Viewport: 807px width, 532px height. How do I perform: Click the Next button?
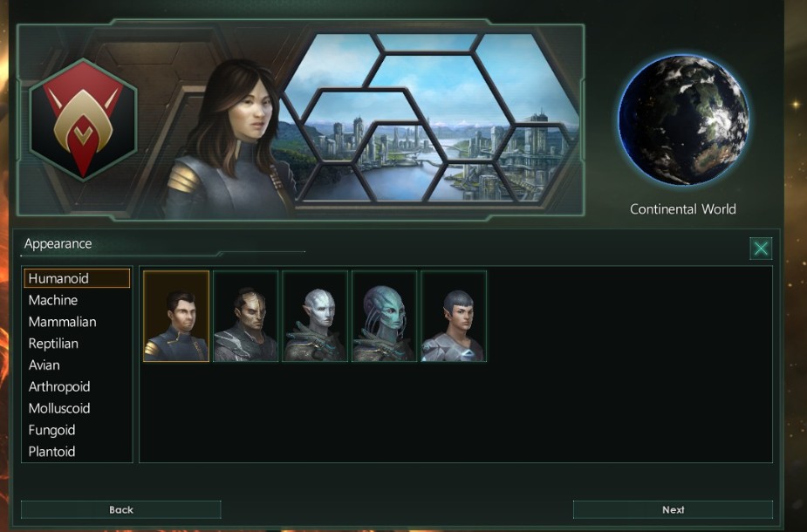(673, 509)
